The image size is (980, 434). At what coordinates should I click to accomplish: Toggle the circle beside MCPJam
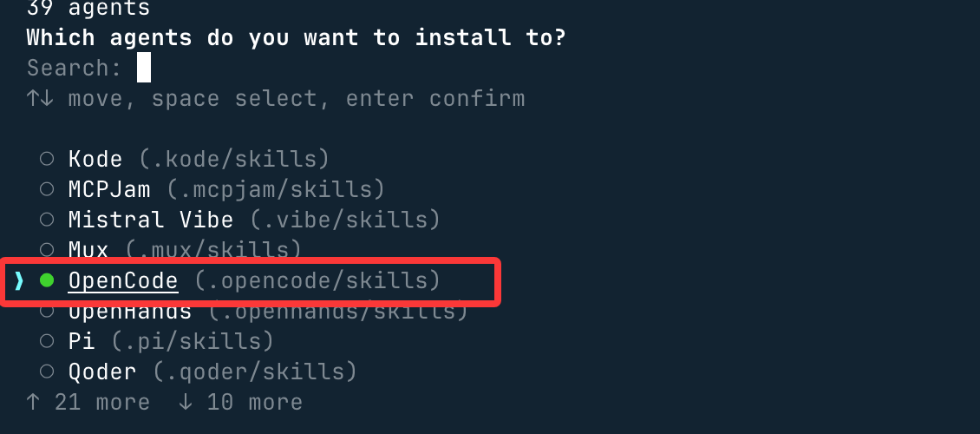48,189
